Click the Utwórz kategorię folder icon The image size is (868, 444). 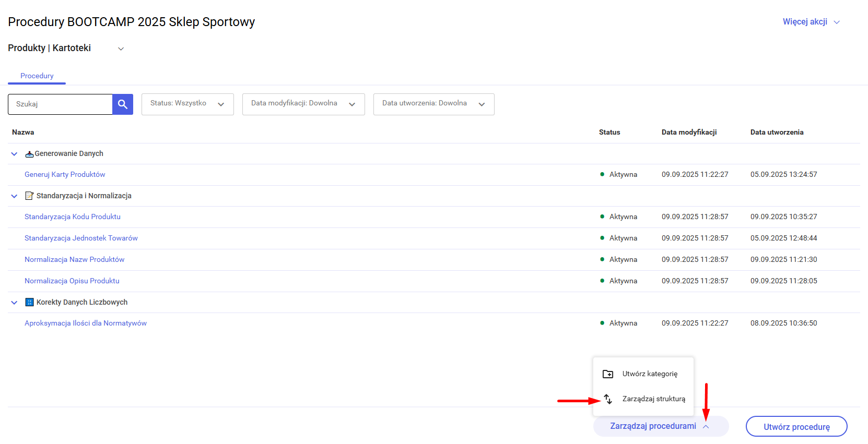coord(608,374)
